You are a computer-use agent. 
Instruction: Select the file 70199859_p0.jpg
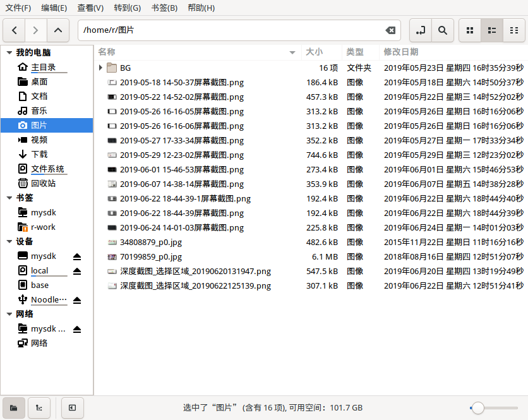pyautogui.click(x=151, y=256)
